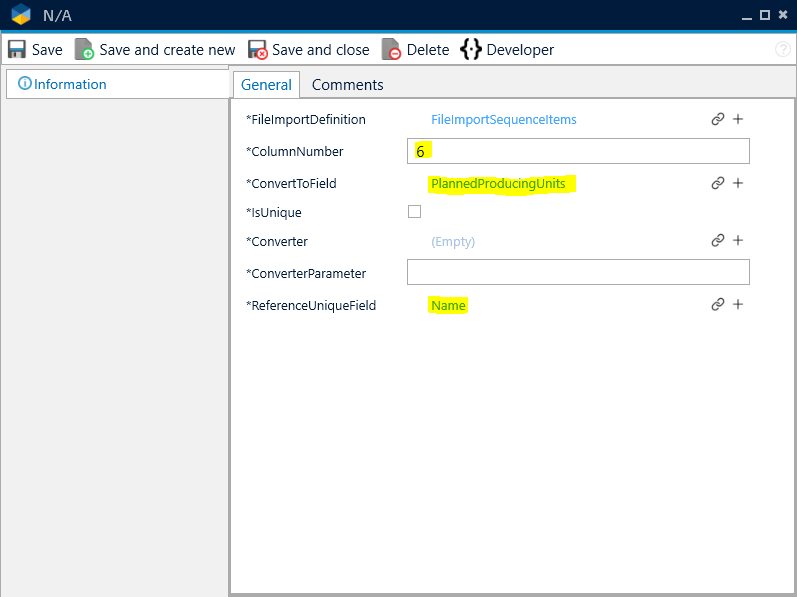Add new FileImportDefinition with plus icon
Viewport: 797px width, 597px height.
(x=738, y=119)
